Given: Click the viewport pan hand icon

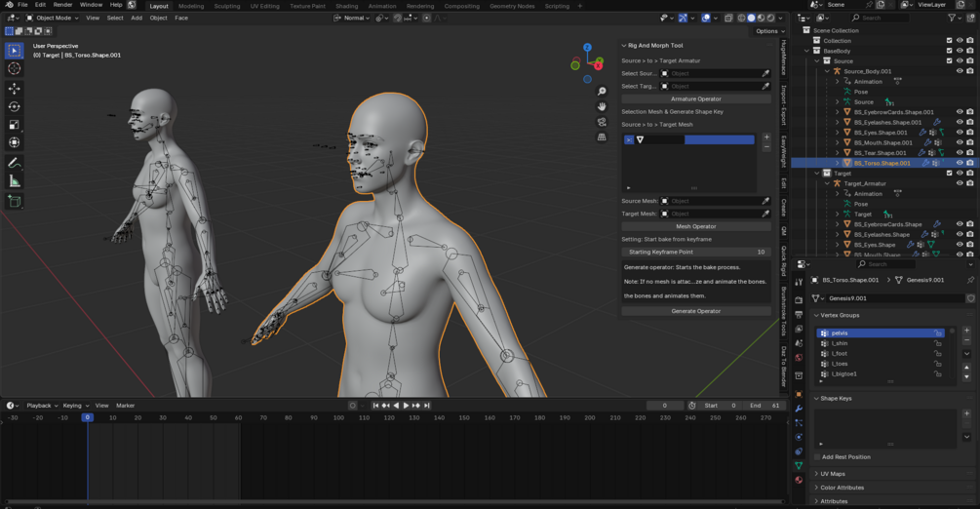Looking at the screenshot, I should pos(602,106).
